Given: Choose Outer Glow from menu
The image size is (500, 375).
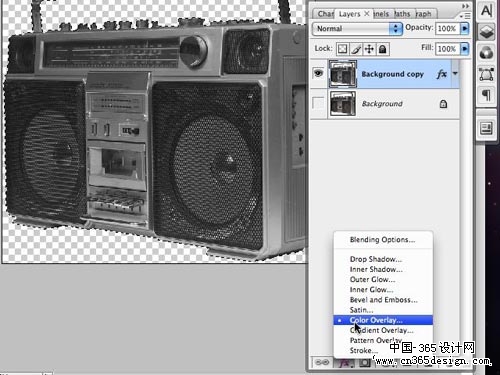Looking at the screenshot, I should 383,279.
